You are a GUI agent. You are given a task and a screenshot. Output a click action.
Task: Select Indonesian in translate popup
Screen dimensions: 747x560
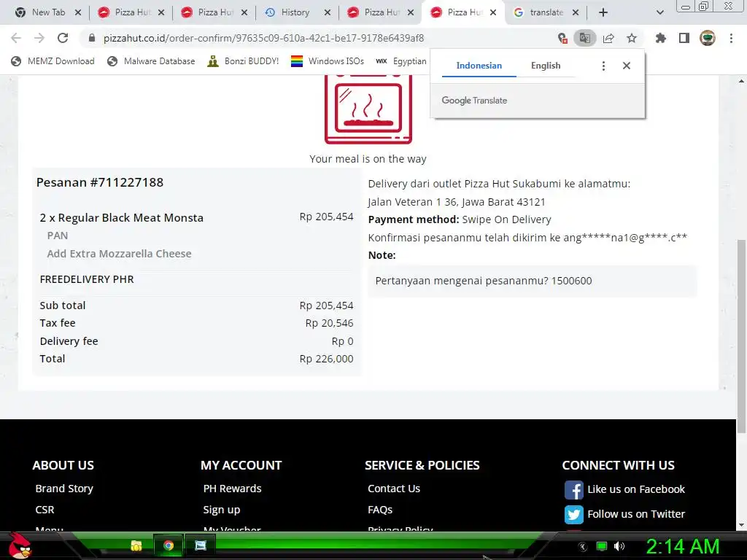click(x=479, y=66)
